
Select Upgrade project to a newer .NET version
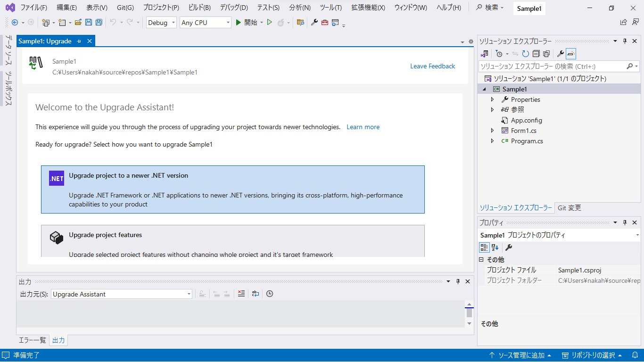233,189
